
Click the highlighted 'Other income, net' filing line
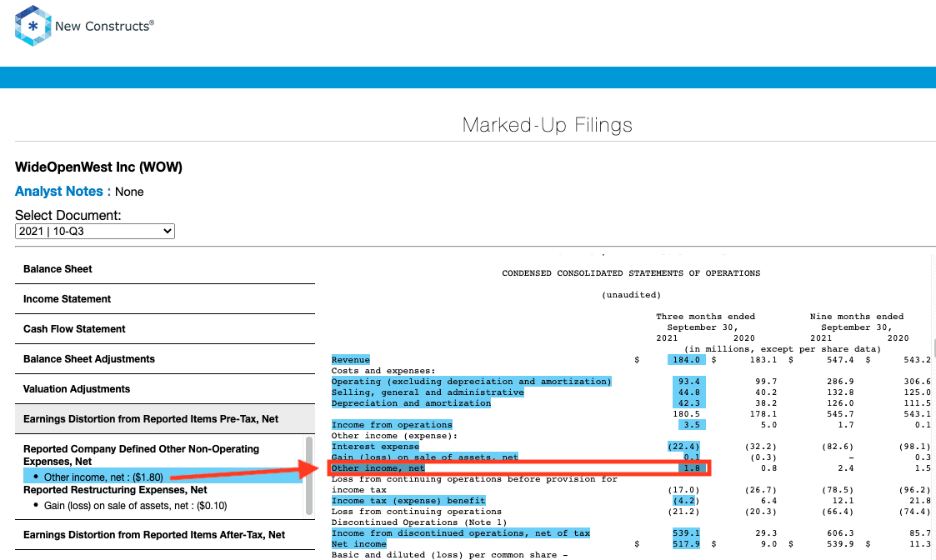[x=378, y=468]
